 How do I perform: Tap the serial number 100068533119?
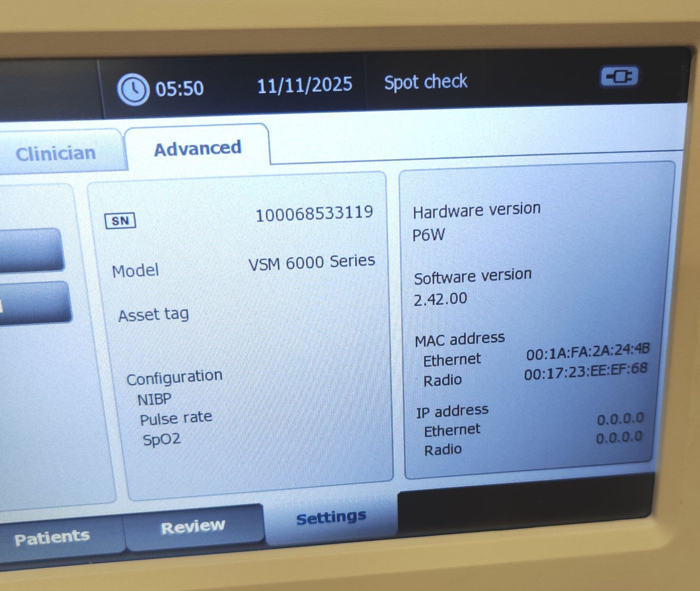pyautogui.click(x=314, y=213)
